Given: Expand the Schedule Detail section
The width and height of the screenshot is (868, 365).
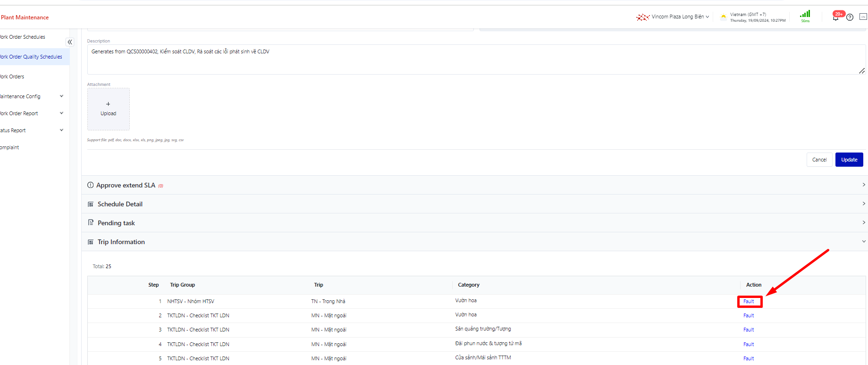Looking at the screenshot, I should coord(474,204).
